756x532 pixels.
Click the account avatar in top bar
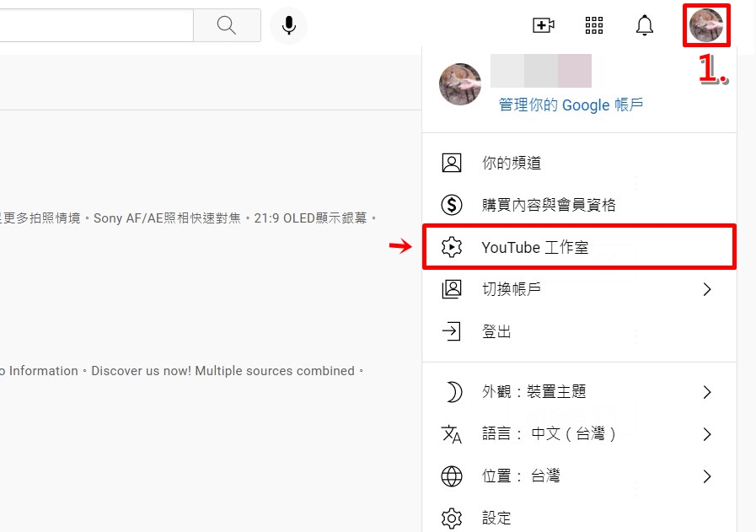[706, 25]
